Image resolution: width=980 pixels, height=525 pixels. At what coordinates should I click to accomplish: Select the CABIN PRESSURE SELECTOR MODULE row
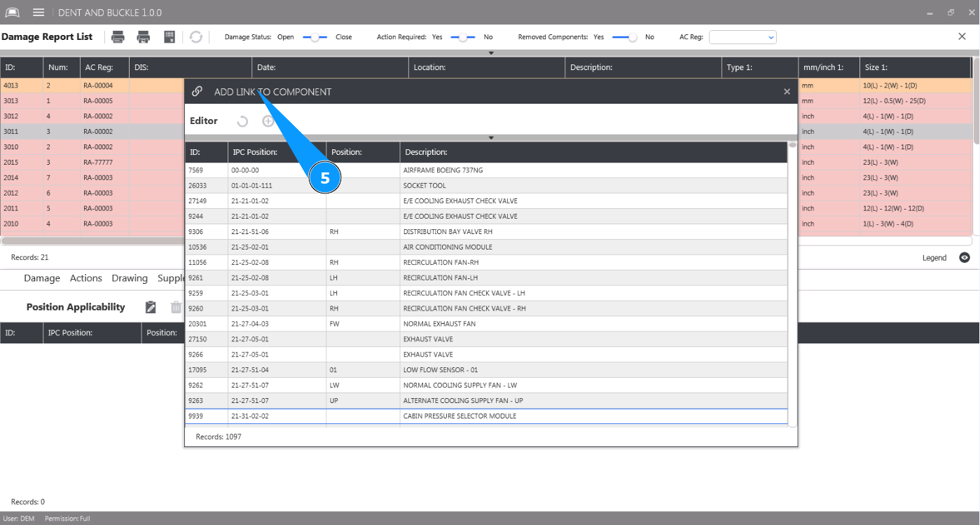[x=486, y=416]
